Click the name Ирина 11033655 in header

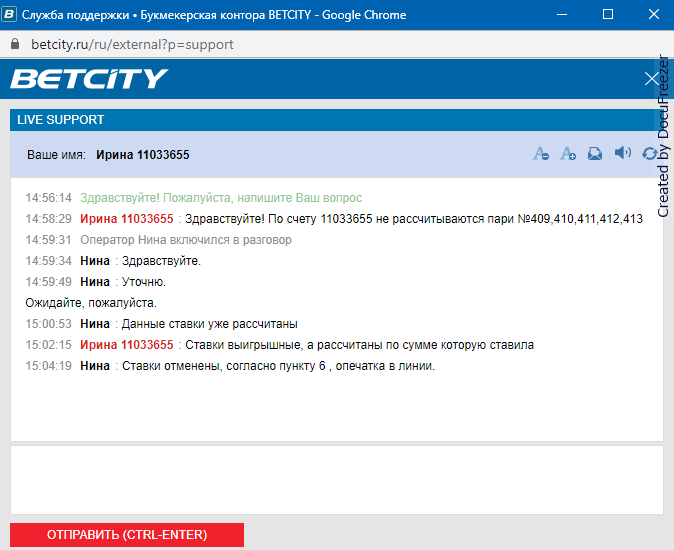tap(142, 155)
